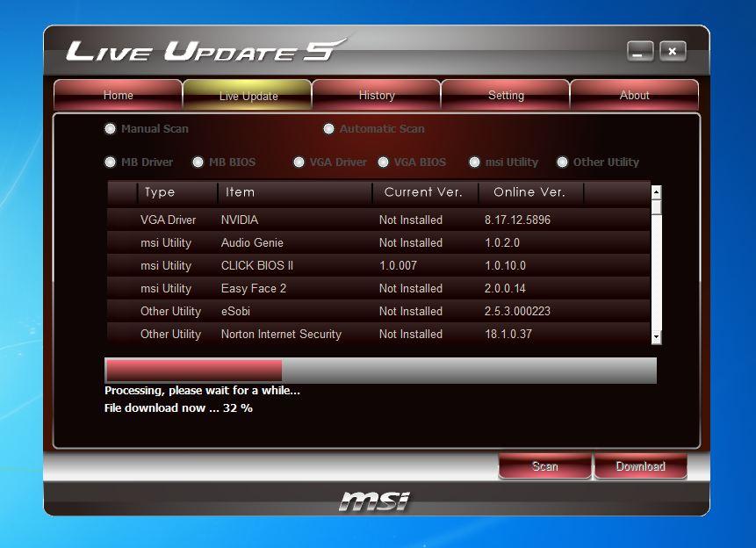
Task: Minimize the Live Update 5 window
Action: 640,51
